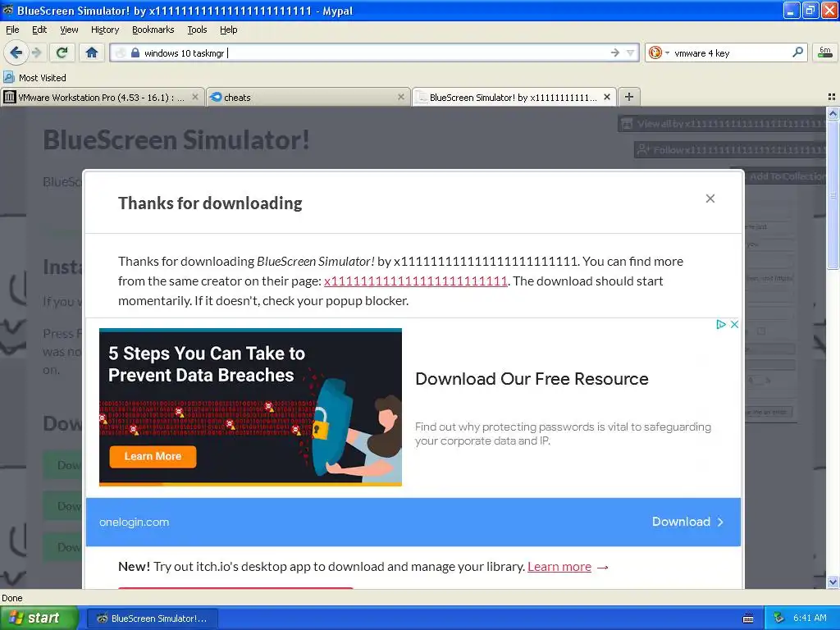
Task: Click the go arrow in address bar
Action: point(615,52)
